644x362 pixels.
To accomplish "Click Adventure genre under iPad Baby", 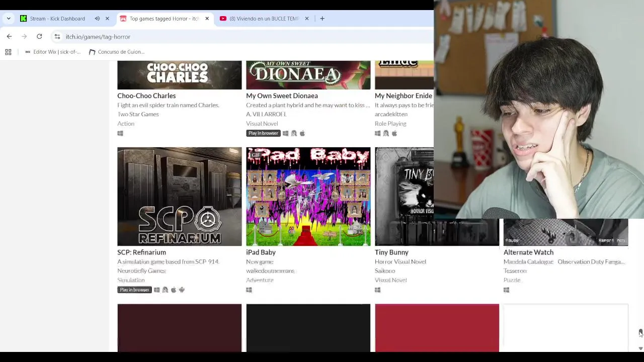I will point(260,280).
